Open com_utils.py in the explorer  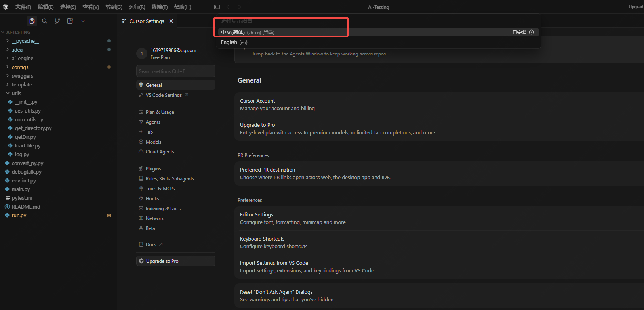click(58, 119)
